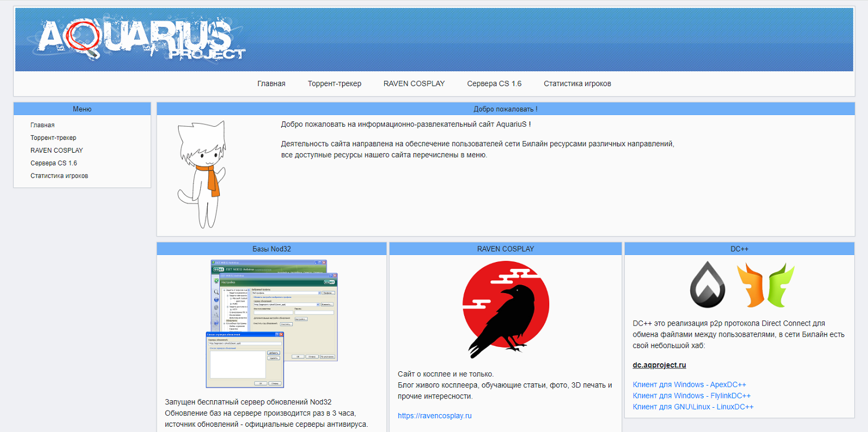
Task: Download Клиент для Windows - ApexDC++
Action: tap(690, 385)
